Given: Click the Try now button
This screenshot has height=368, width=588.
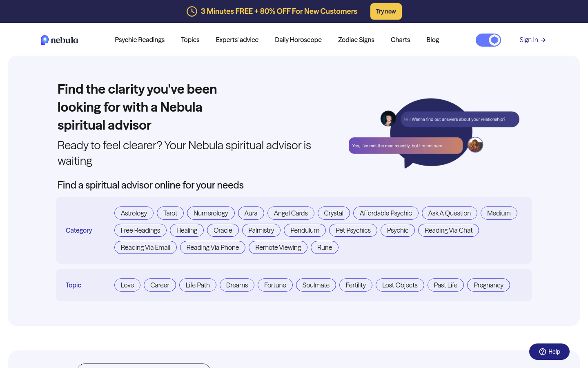Looking at the screenshot, I should (386, 11).
